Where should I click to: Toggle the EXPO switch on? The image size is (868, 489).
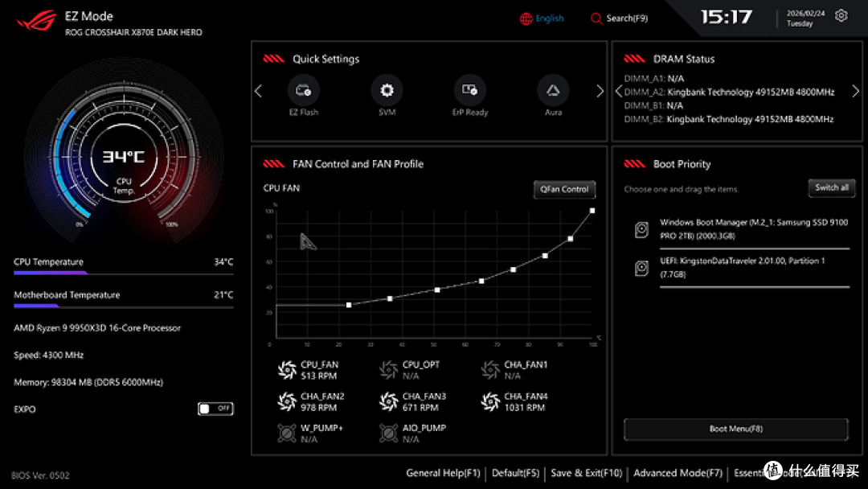(x=215, y=409)
